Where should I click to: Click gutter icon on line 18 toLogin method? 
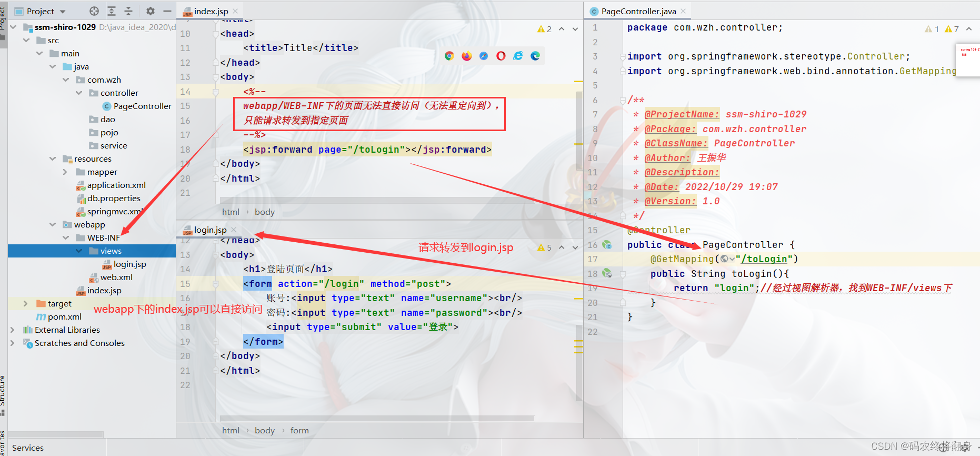tap(607, 273)
